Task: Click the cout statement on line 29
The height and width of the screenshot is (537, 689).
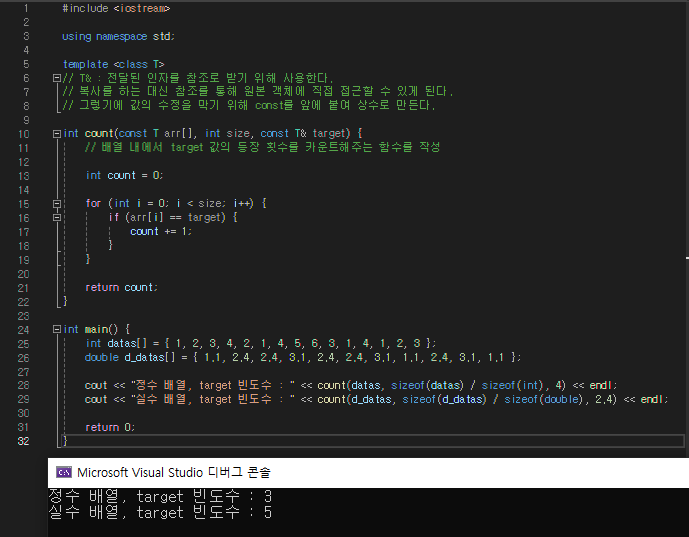Action: pyautogui.click(x=376, y=399)
